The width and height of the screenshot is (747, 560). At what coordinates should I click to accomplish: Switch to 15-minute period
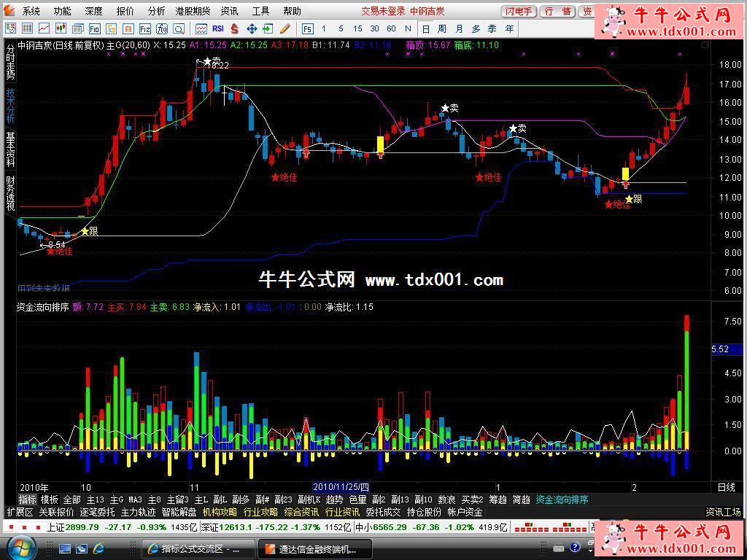tap(357, 29)
